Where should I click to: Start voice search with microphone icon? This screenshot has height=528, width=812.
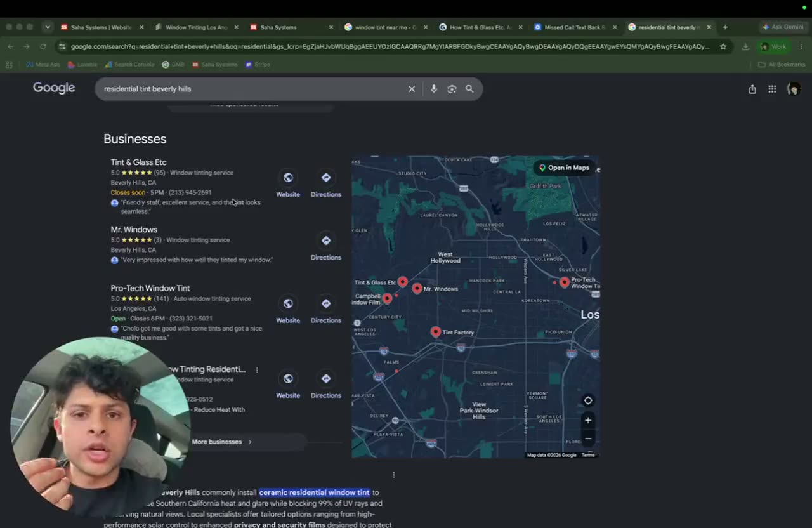(x=434, y=89)
